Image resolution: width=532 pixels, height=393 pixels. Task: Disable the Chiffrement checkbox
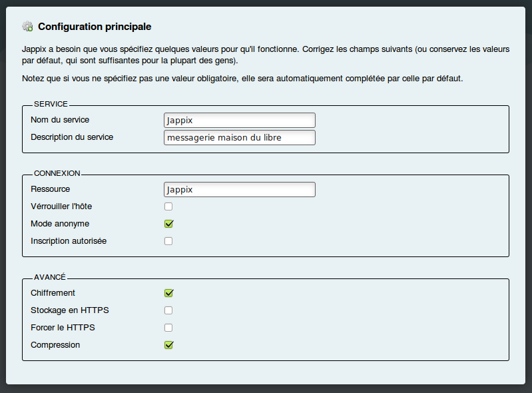(168, 293)
